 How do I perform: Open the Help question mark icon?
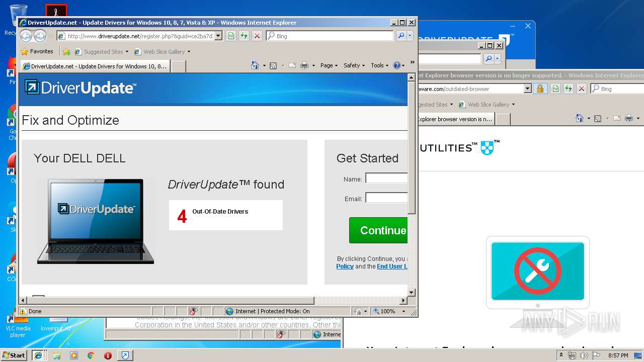point(396,65)
